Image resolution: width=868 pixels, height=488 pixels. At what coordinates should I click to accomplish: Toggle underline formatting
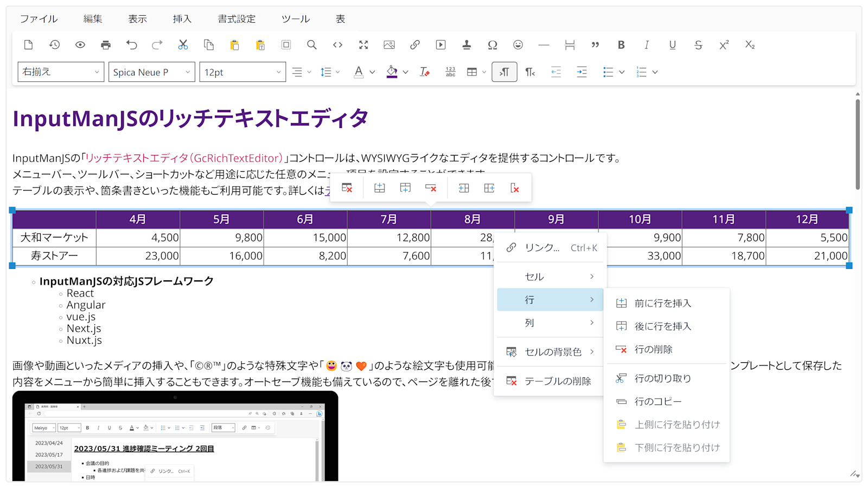tap(673, 45)
